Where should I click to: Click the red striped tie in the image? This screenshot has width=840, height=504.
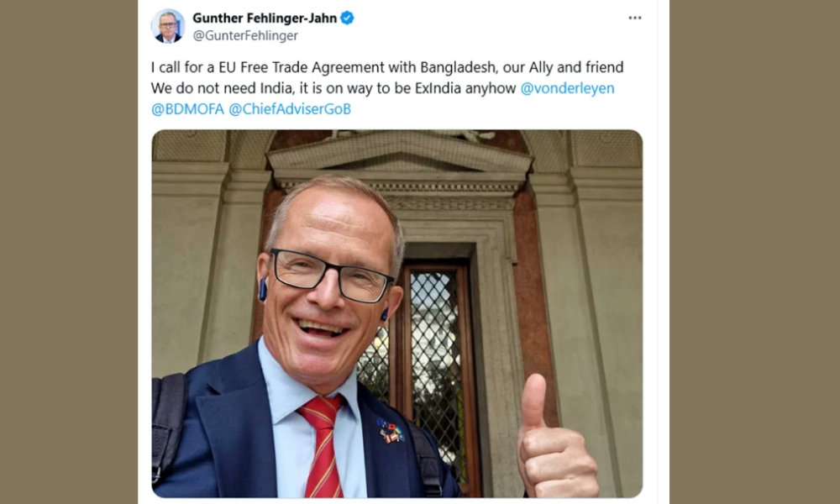click(x=323, y=445)
